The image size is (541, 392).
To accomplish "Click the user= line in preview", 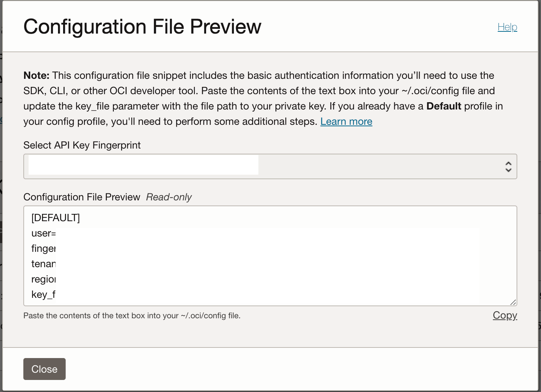I will [43, 233].
